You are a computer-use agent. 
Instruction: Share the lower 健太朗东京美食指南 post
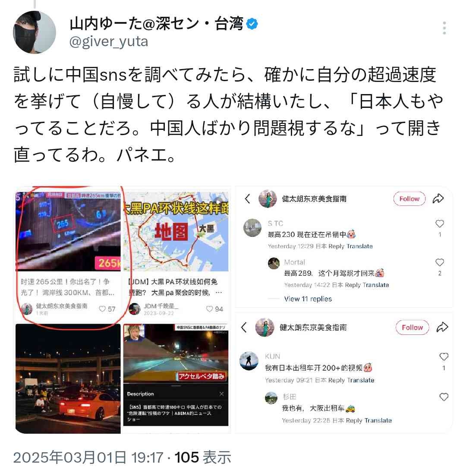[442, 327]
